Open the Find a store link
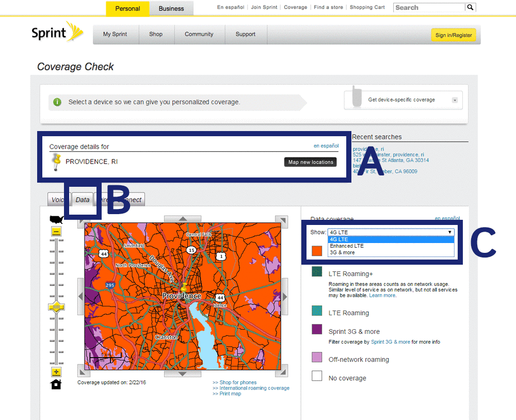Viewport: 516px width, 420px height. (328, 7)
